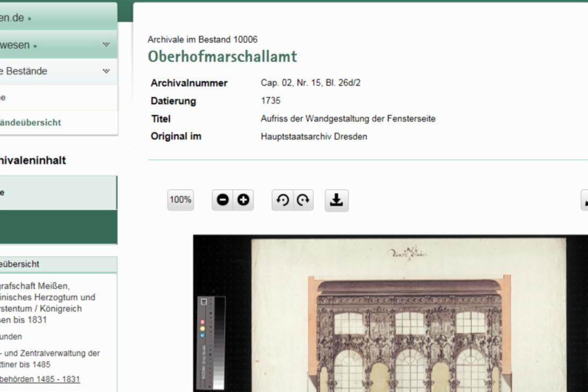The width and height of the screenshot is (588, 392).
Task: Zoom out of the archive image
Action: point(223,200)
